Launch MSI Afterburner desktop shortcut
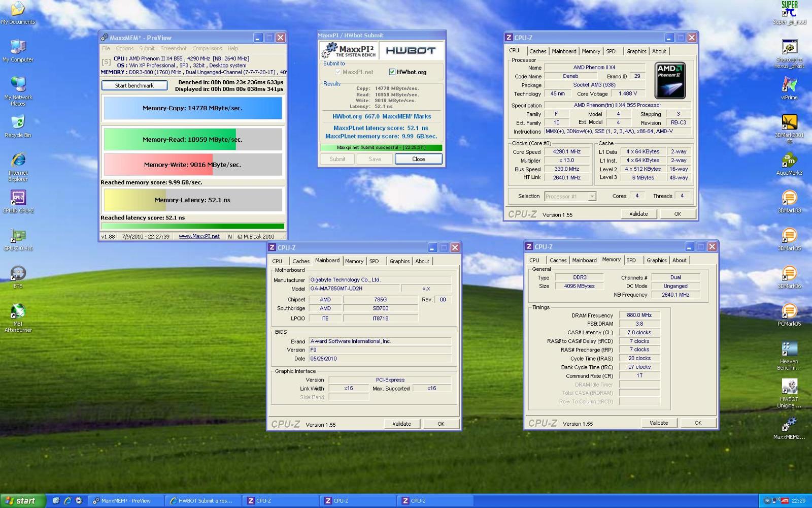Image resolution: width=812 pixels, height=508 pixels. (x=18, y=317)
